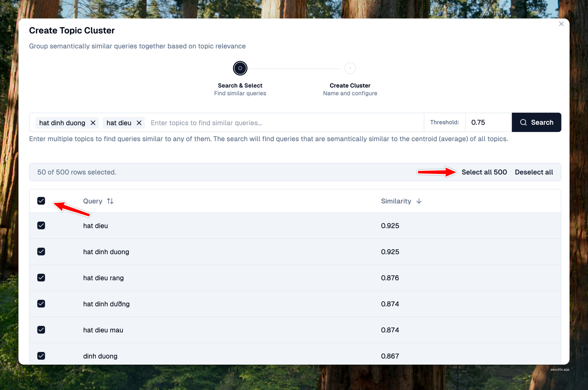This screenshot has width=588, height=390.
Task: Click the Similarity column header text
Action: click(396, 201)
